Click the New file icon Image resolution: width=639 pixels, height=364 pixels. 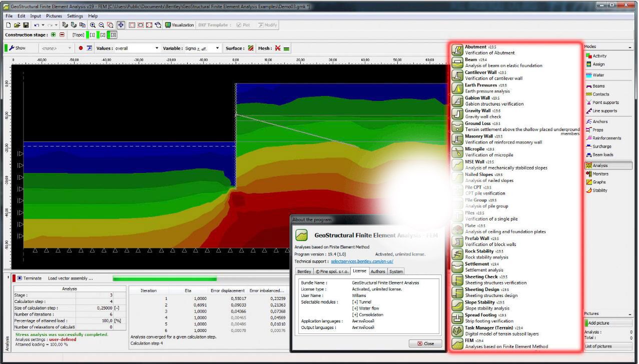point(9,25)
